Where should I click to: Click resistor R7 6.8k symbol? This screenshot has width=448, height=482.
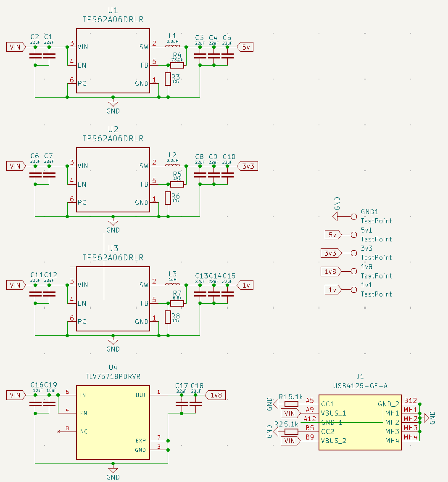tap(177, 303)
